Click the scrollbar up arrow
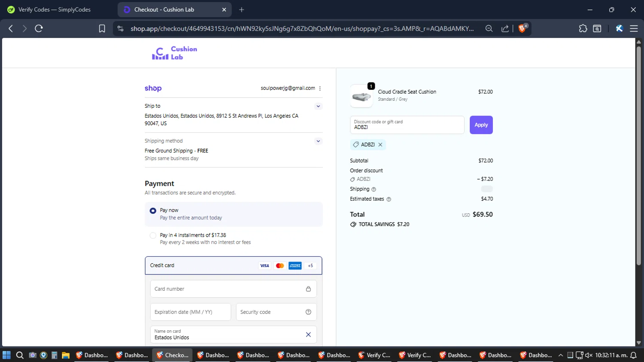 tap(638, 42)
